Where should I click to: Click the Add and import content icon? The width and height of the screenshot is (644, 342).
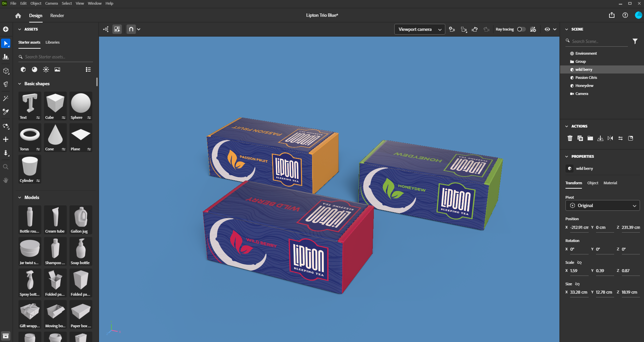tap(6, 29)
